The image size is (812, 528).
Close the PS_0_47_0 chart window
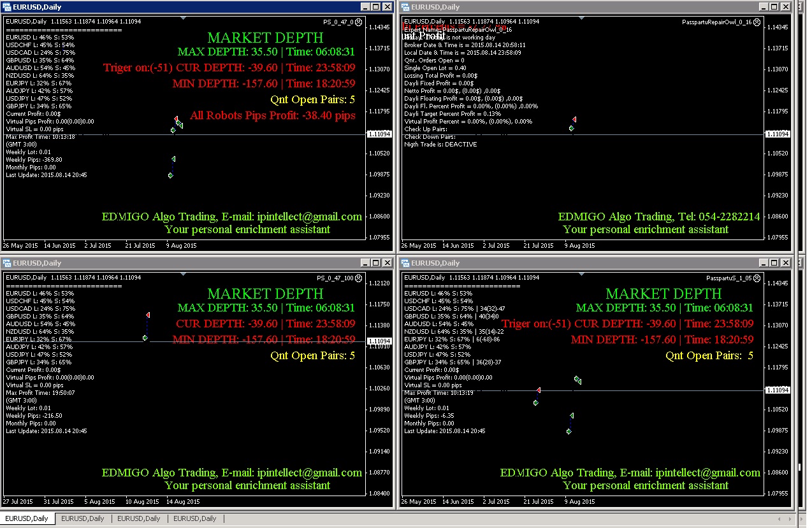[x=388, y=7]
